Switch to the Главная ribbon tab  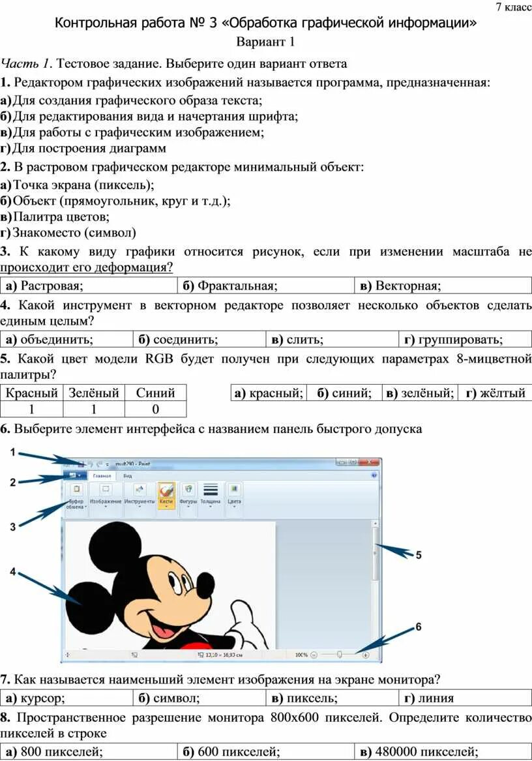pyautogui.click(x=102, y=476)
